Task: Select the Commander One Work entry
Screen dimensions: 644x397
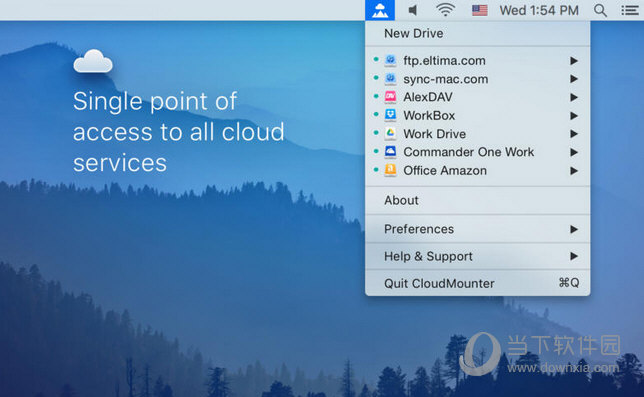Action: point(478,152)
